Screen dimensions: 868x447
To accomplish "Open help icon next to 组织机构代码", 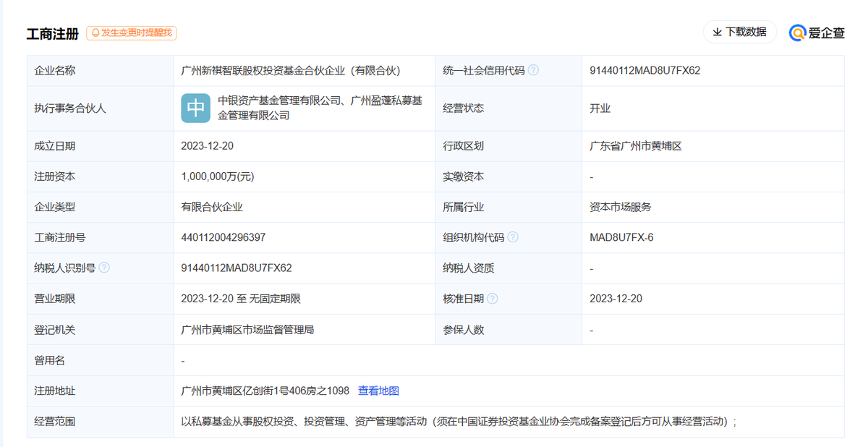I will pyautogui.click(x=513, y=237).
